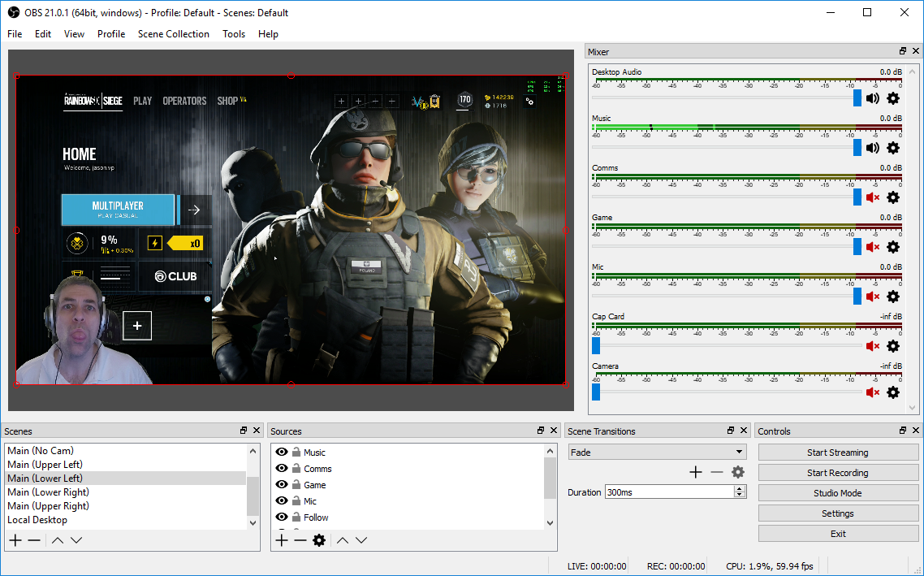Toggle lock on Comms source
The height and width of the screenshot is (576, 924).
[296, 468]
